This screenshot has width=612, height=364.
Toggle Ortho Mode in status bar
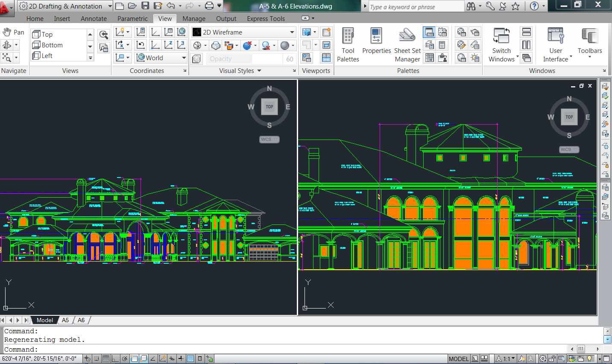[x=115, y=359]
